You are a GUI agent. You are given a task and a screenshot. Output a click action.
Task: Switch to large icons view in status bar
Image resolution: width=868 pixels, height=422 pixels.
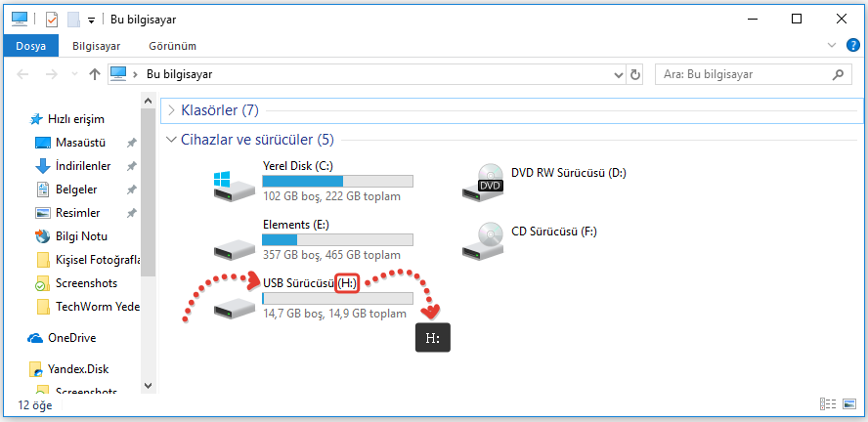[847, 403]
